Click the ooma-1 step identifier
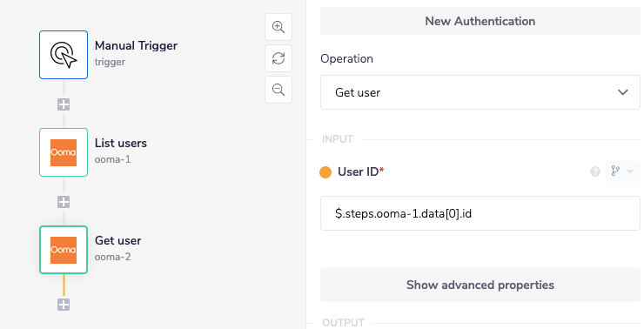Viewport: 644px width, 329px height. click(112, 159)
